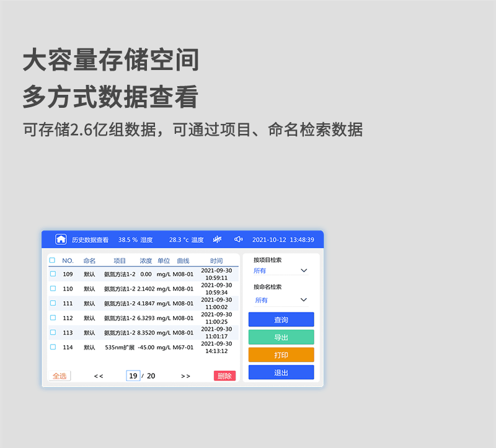Click the home icon in header
The width and height of the screenshot is (496, 448).
click(x=61, y=239)
